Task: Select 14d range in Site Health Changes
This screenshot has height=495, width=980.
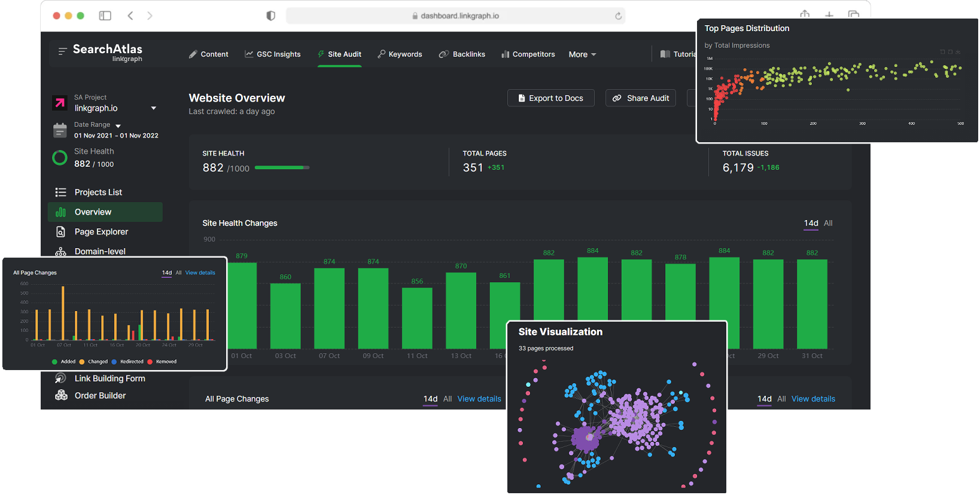Action: (811, 223)
